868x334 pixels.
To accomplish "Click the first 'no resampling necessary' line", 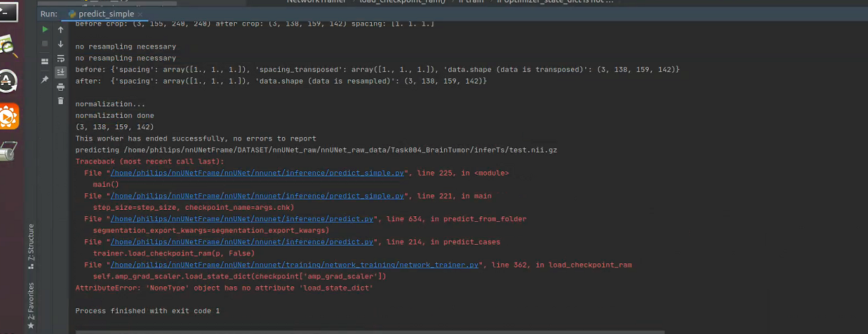I will point(126,46).
